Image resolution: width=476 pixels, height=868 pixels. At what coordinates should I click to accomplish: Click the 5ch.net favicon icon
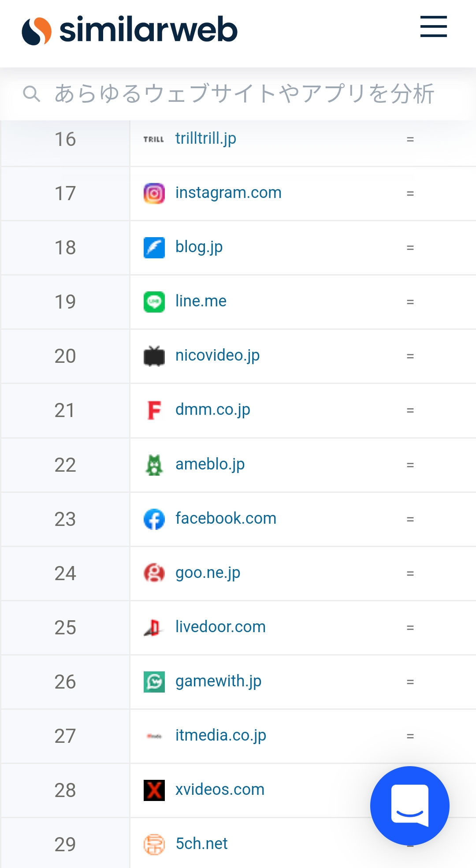point(154,845)
